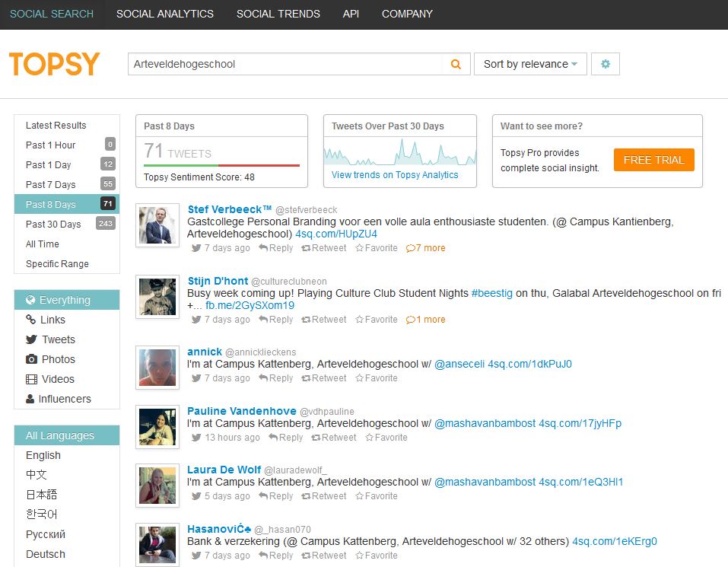Select the Past 1 Hour filter
This screenshot has width=728, height=567.
point(67,145)
